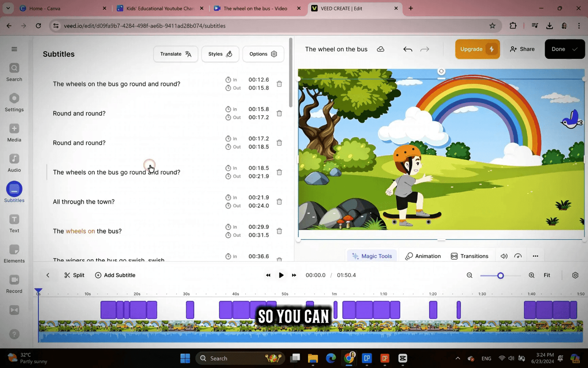Zoom in the timeline
This screenshot has width=588, height=368.
[x=531, y=275]
